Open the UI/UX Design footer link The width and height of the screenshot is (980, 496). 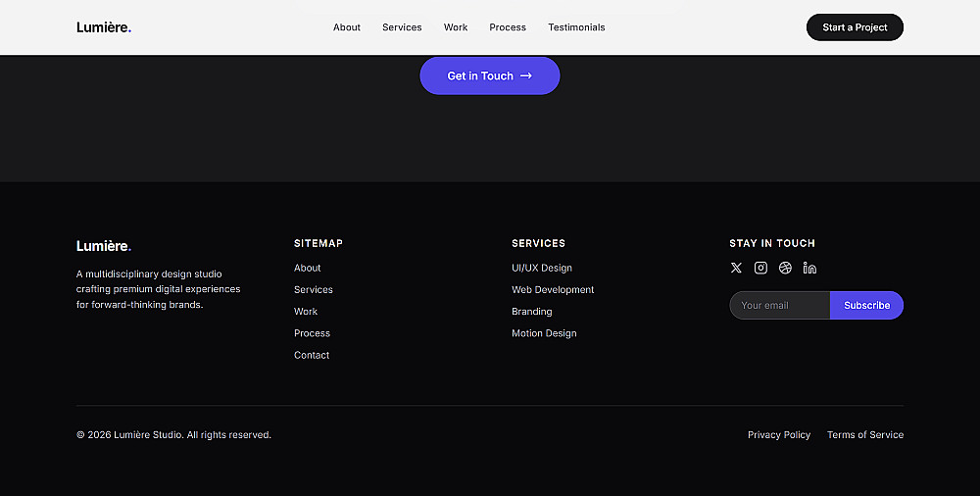(542, 268)
